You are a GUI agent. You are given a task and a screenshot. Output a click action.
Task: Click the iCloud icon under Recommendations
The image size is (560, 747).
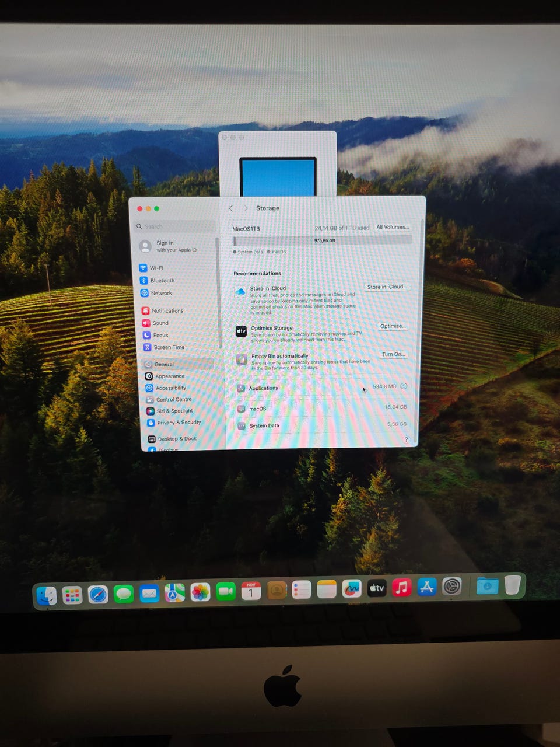click(x=240, y=292)
